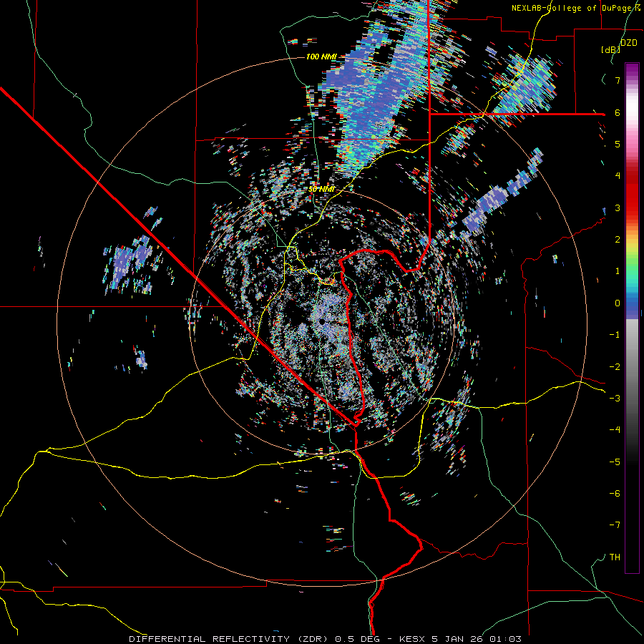Viewport: 644px width, 644px height.
Task: Click the '7' value on the legend
Action: [618, 80]
